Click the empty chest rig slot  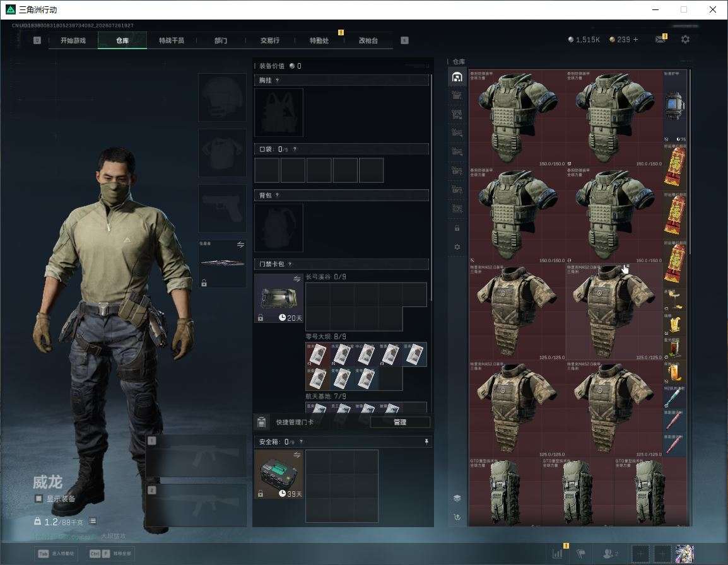click(x=279, y=112)
